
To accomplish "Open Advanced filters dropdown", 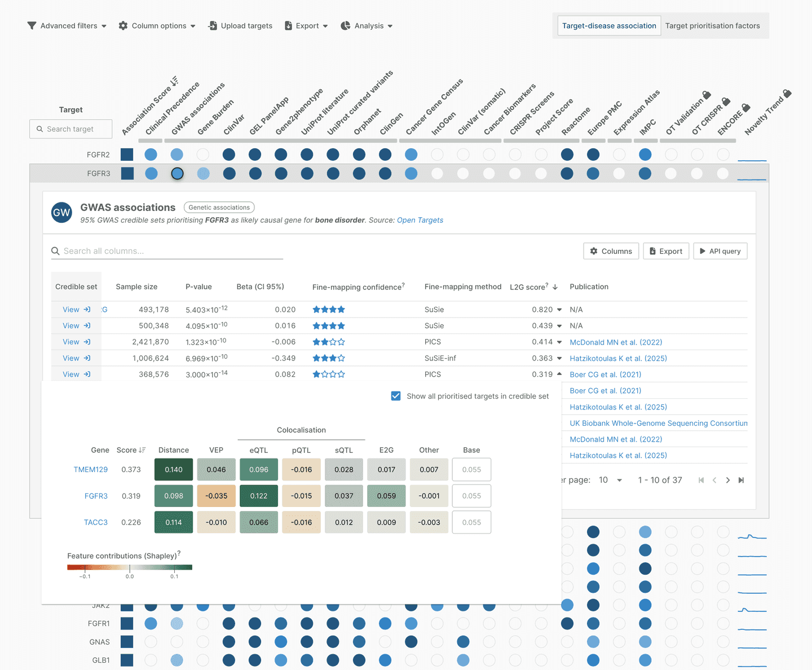I will (x=67, y=26).
